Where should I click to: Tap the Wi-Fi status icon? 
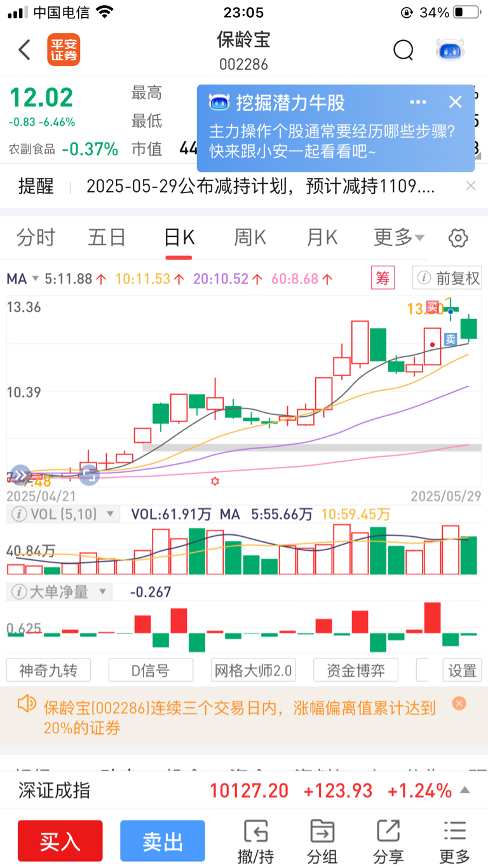tap(105, 12)
